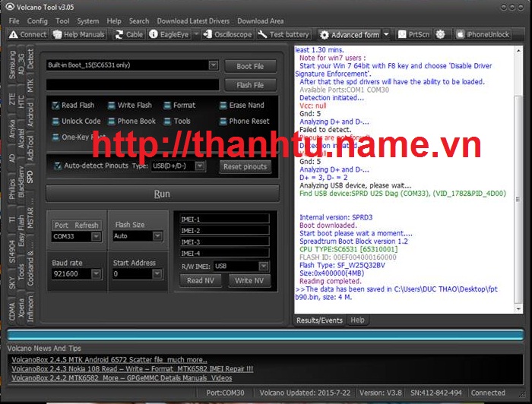Select the Erase Nand option
532x404 pixels.
(x=242, y=105)
